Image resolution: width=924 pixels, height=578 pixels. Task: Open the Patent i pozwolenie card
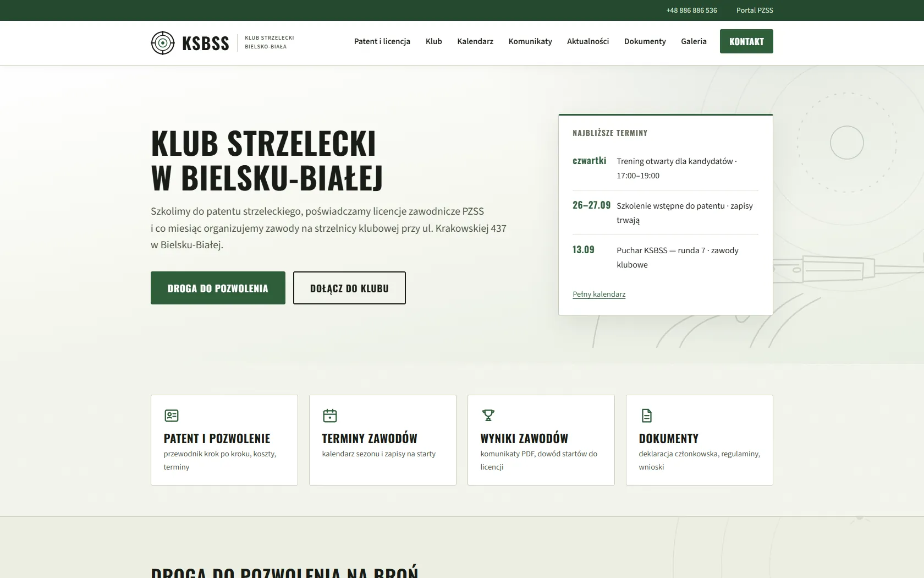pyautogui.click(x=224, y=440)
